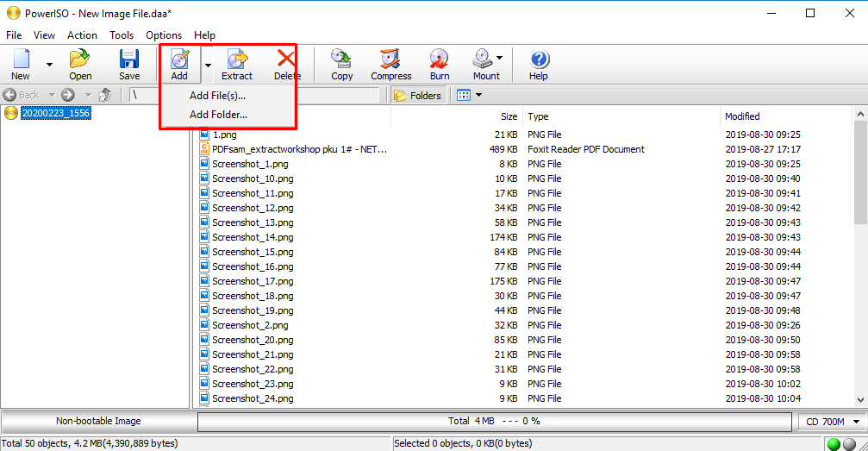Click the Screenshot_11.png file icon
Screen dimensions: 868x451
point(204,193)
